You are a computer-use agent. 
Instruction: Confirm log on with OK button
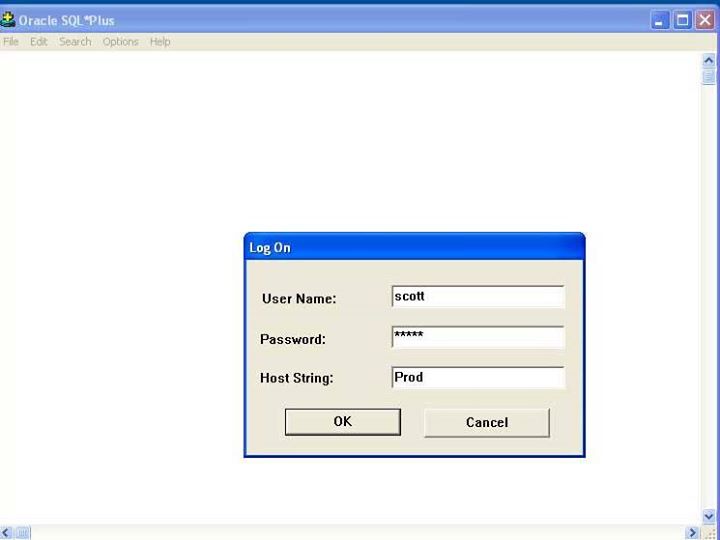pyautogui.click(x=343, y=422)
